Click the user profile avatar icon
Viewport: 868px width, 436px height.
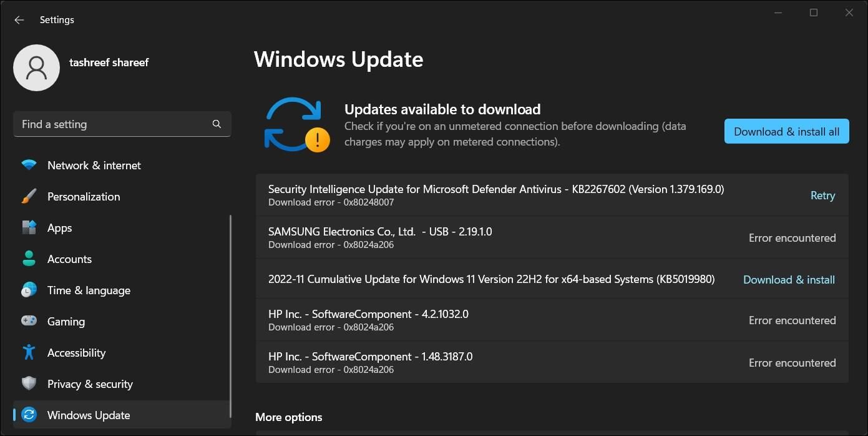(36, 67)
